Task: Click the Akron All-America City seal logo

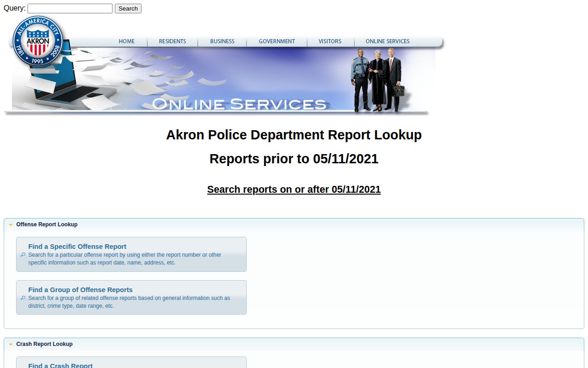Action: click(x=38, y=41)
